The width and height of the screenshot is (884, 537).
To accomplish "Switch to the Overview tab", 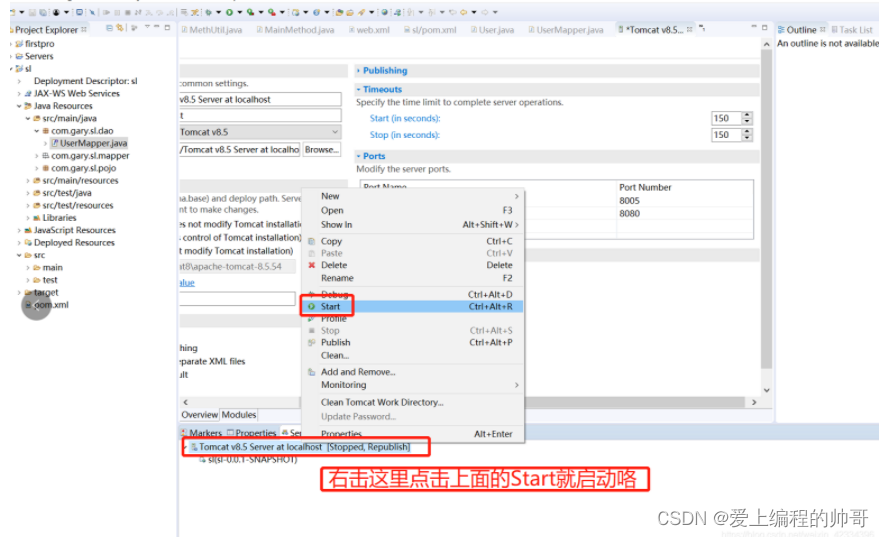I will tap(200, 415).
